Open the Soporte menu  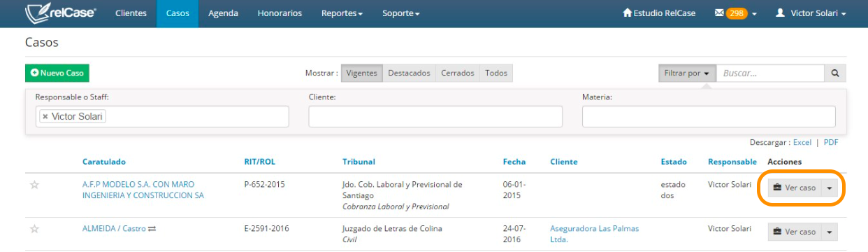400,13
